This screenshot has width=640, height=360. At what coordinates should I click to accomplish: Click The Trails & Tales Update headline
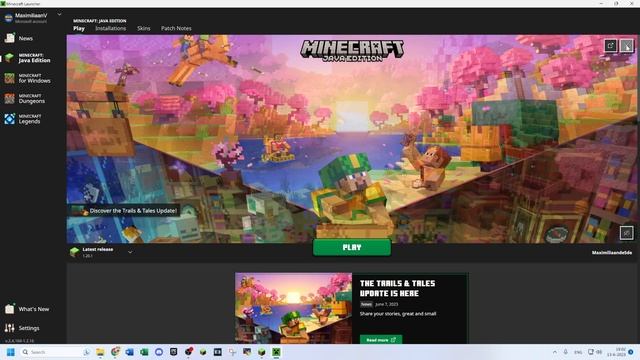[397, 288]
